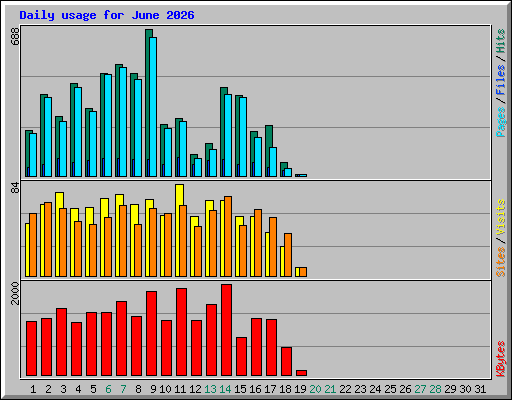Viewport: 512px width, 400px height.
Task: Click the Pages legend label
Action: coord(500,122)
